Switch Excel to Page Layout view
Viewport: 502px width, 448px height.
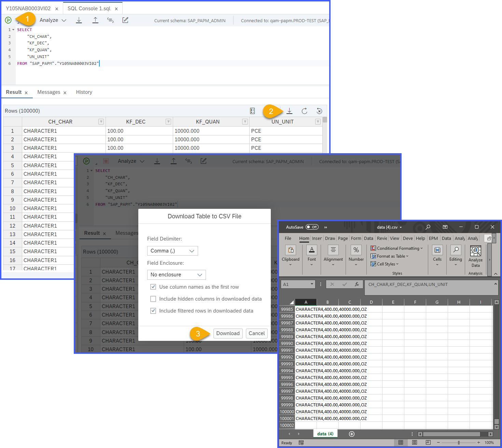point(415,443)
